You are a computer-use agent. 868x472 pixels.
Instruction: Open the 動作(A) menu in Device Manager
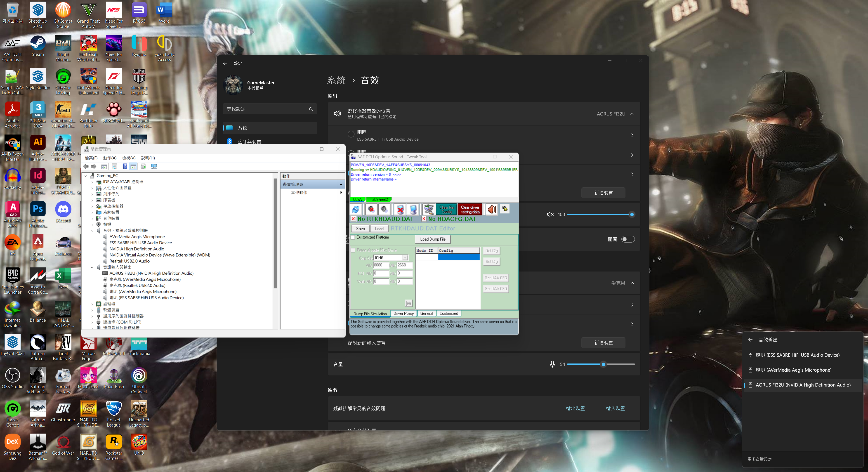point(110,158)
